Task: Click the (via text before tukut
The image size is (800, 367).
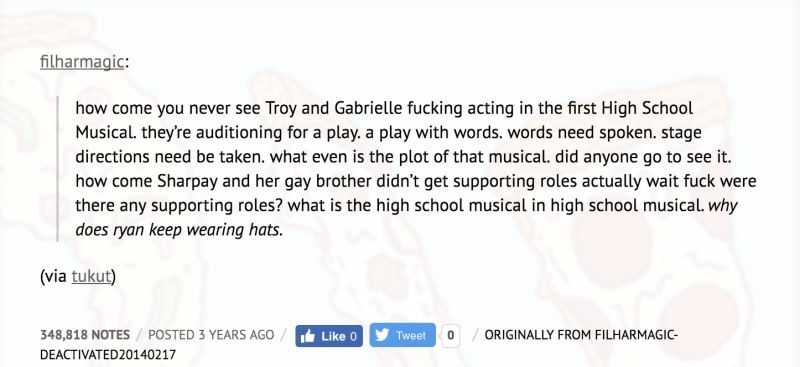Action: 54,276
